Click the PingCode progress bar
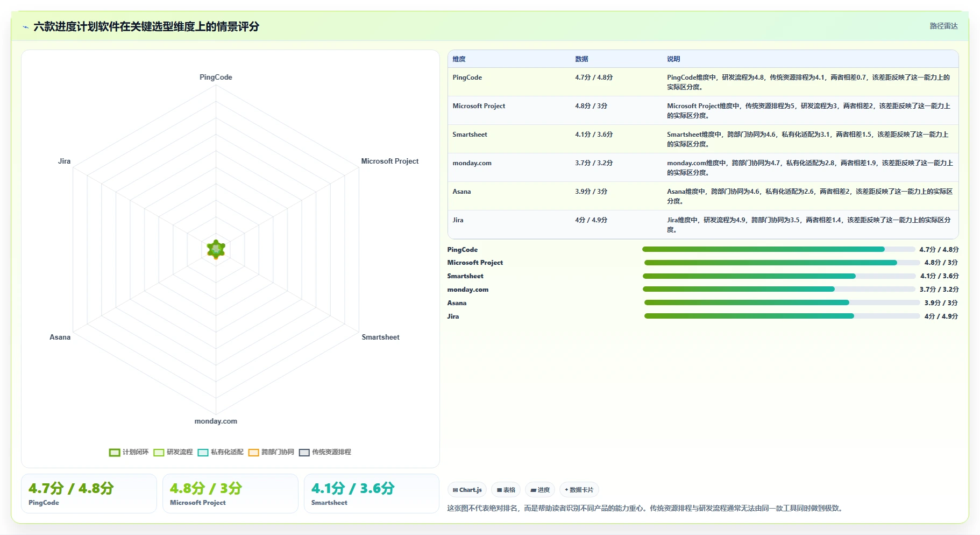 coord(778,249)
